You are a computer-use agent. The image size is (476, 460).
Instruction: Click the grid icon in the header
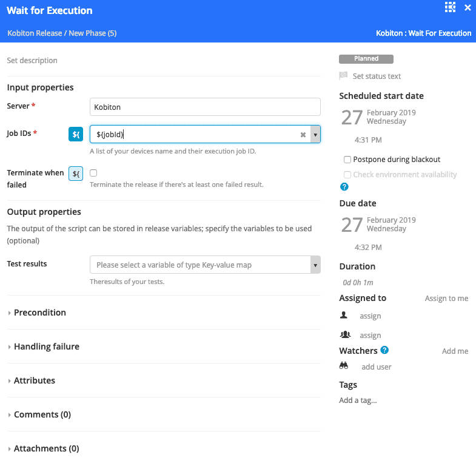click(450, 7)
